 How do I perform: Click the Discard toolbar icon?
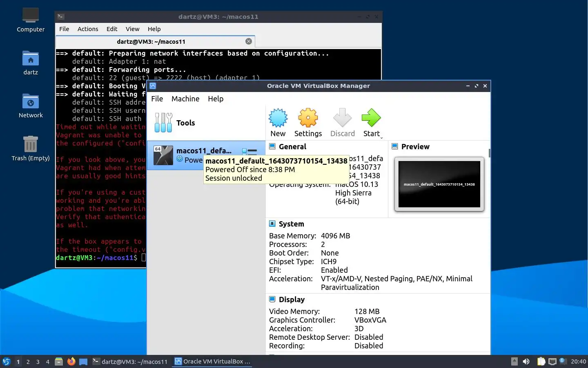[342, 123]
